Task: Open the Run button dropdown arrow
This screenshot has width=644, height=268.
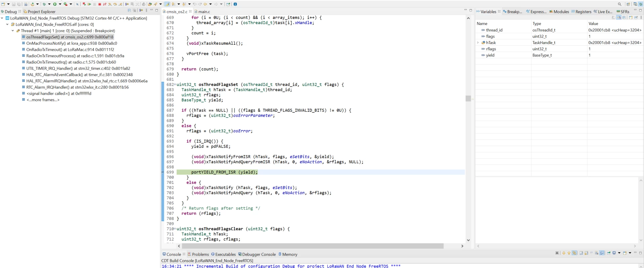Action: (x=60, y=4)
